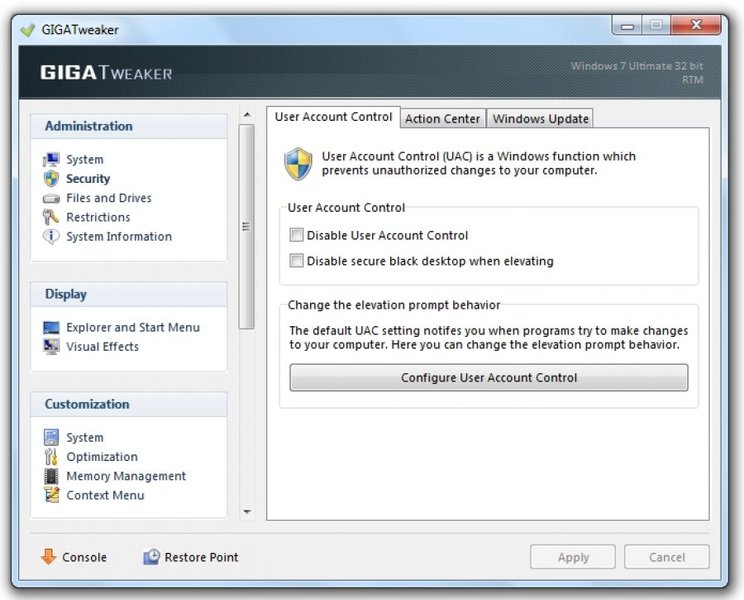The width and height of the screenshot is (744, 600).
Task: Toggle Disable secure black desktop checkbox
Action: pyautogui.click(x=297, y=261)
